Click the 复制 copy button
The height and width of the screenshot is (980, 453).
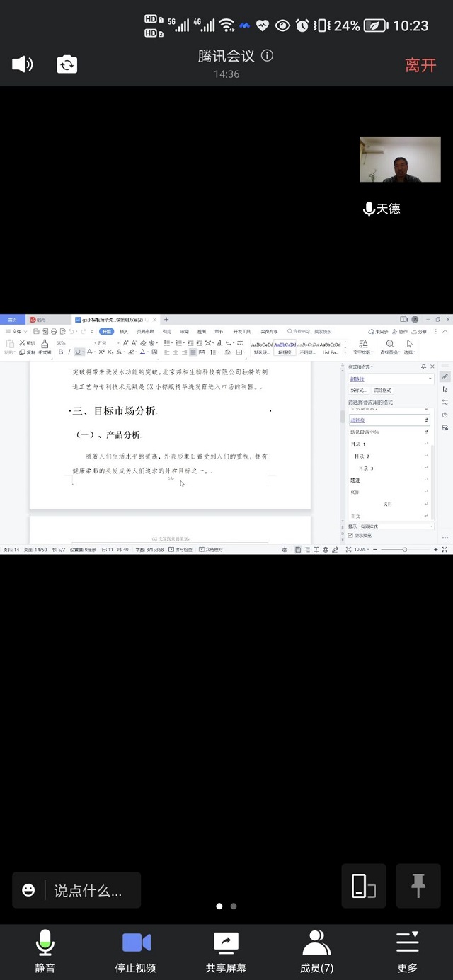[x=28, y=352]
